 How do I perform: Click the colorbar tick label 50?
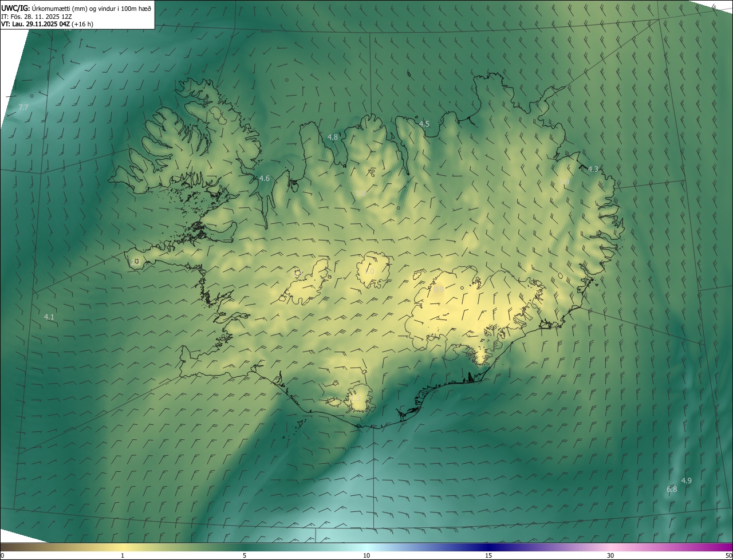point(728,555)
